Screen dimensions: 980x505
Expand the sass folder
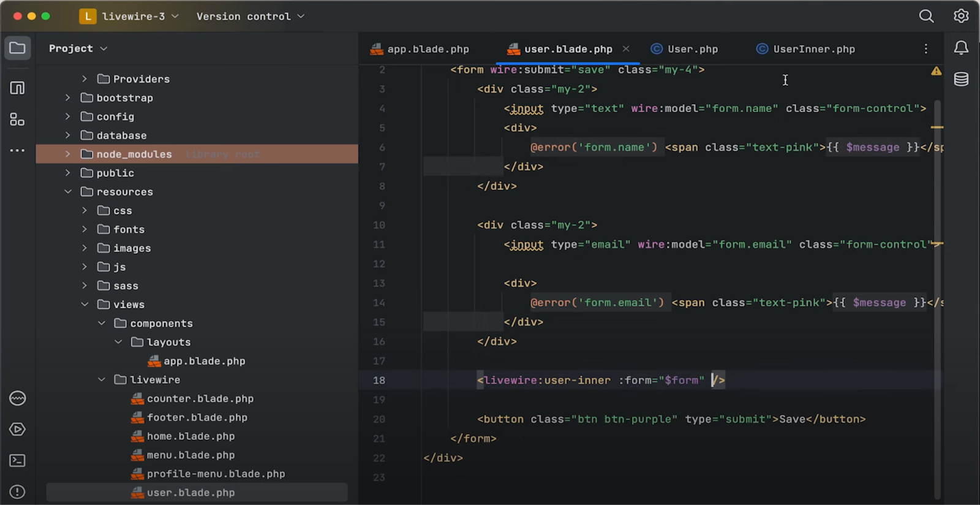pos(85,286)
